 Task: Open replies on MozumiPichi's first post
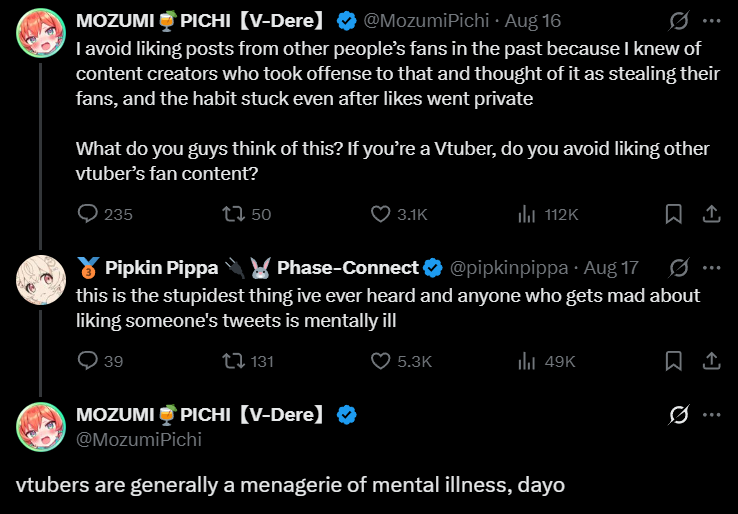click(x=105, y=215)
